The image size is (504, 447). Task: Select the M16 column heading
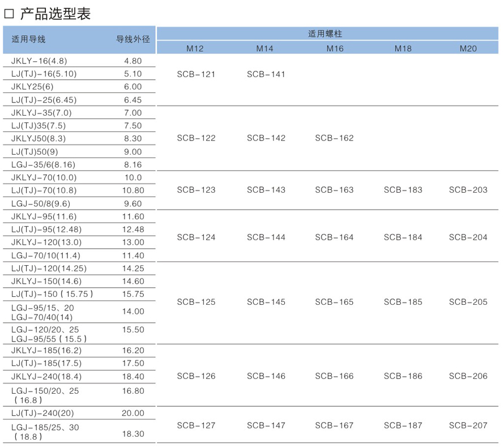pos(335,49)
